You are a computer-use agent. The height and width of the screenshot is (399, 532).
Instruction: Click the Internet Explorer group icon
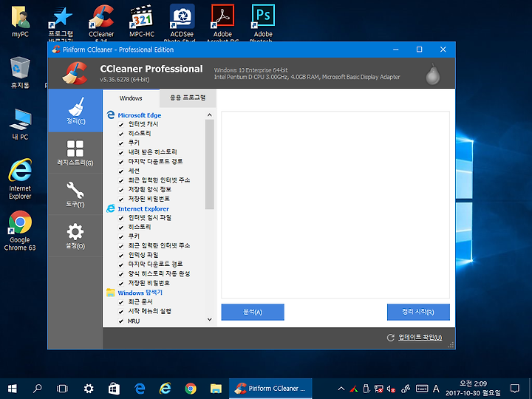click(x=111, y=208)
